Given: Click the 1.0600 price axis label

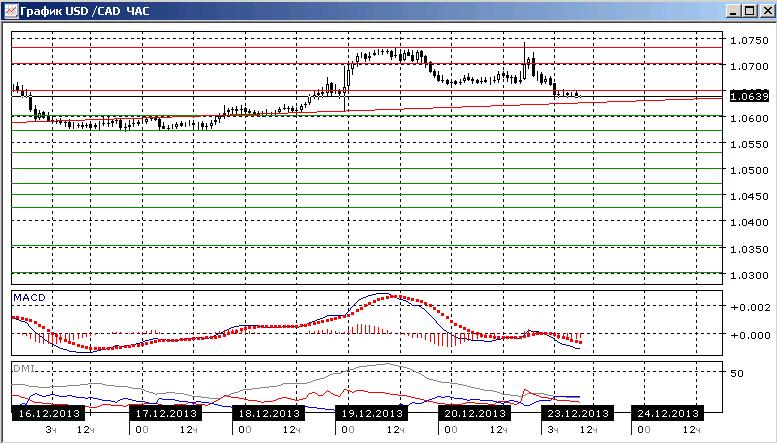Looking at the screenshot, I should [x=749, y=118].
